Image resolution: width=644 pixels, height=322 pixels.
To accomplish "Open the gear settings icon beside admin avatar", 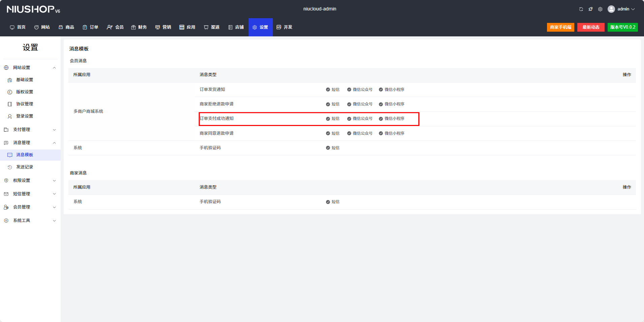I will coord(600,9).
